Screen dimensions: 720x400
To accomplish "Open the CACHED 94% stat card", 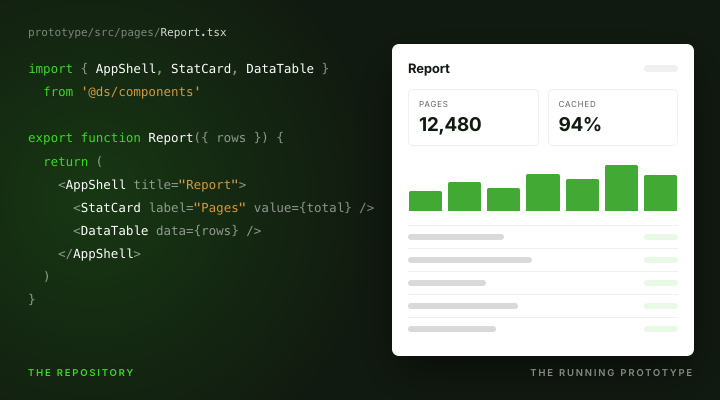I will (x=613, y=118).
